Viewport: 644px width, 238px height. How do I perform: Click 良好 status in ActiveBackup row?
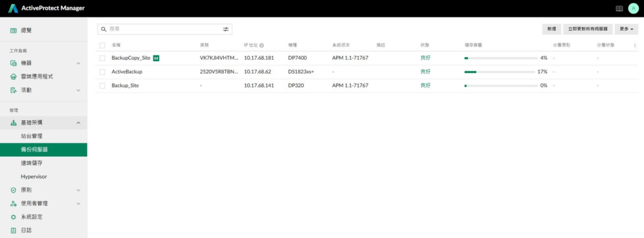[x=426, y=72]
